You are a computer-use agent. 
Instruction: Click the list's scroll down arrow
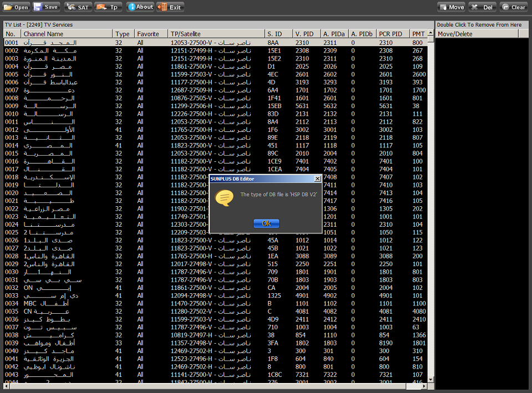coord(430,380)
